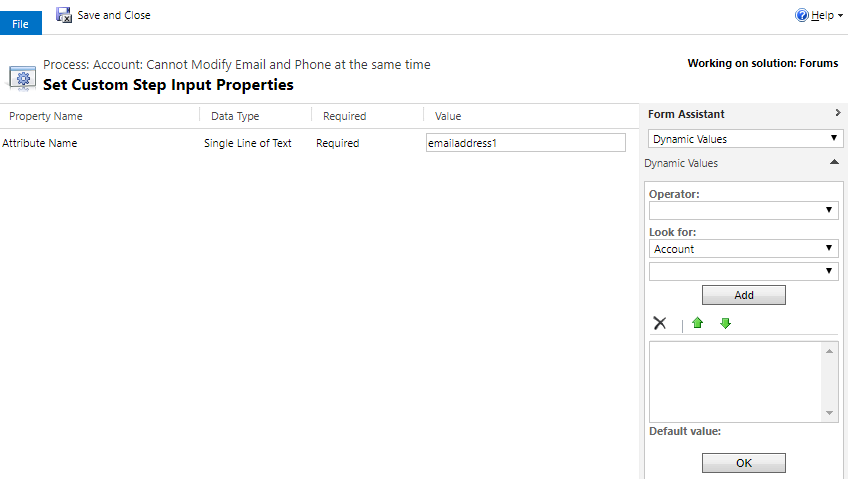
Task: Click the process gear icon beside title
Action: point(23,78)
